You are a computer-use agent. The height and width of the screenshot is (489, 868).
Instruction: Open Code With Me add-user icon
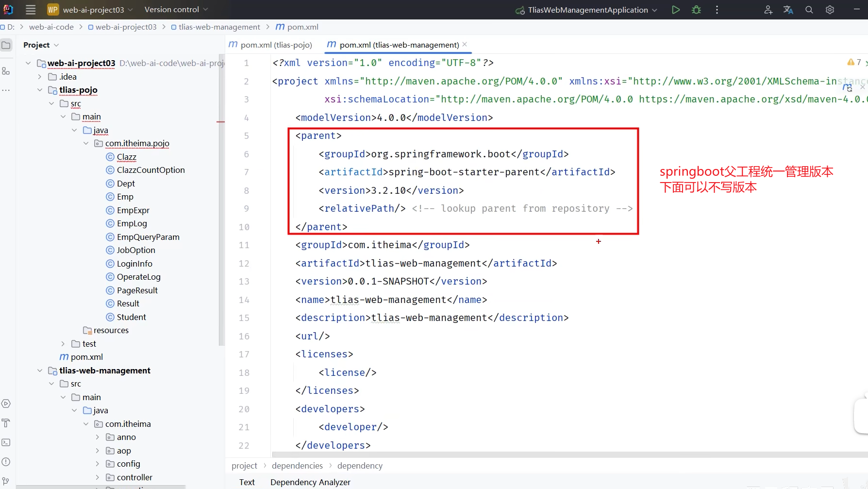point(768,10)
